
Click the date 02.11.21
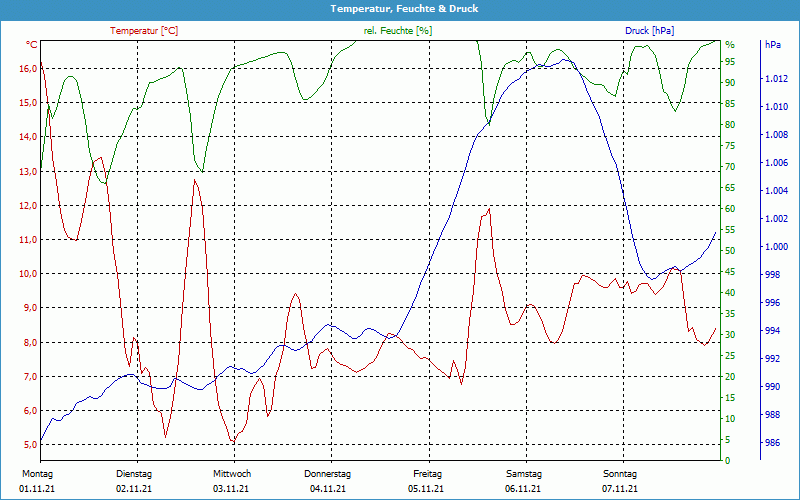[134, 489]
